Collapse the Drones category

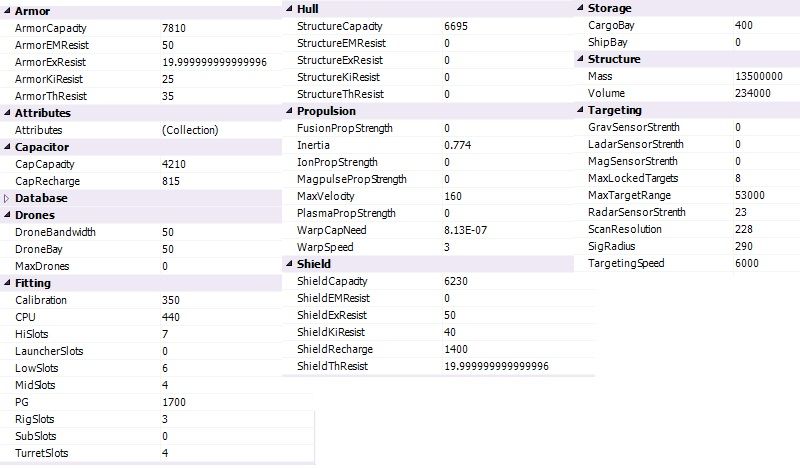pos(6,215)
